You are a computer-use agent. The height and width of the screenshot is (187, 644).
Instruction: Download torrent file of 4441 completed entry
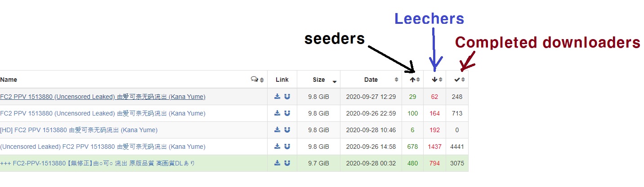pos(277,147)
